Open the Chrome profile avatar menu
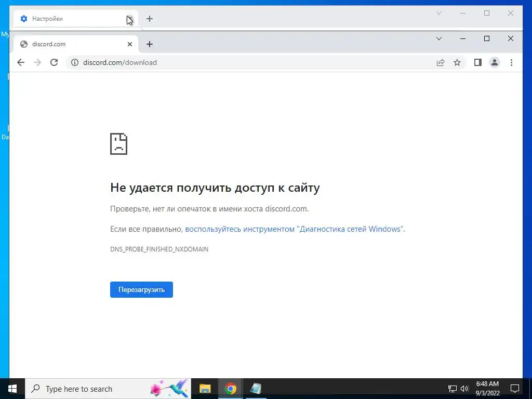 (x=495, y=62)
